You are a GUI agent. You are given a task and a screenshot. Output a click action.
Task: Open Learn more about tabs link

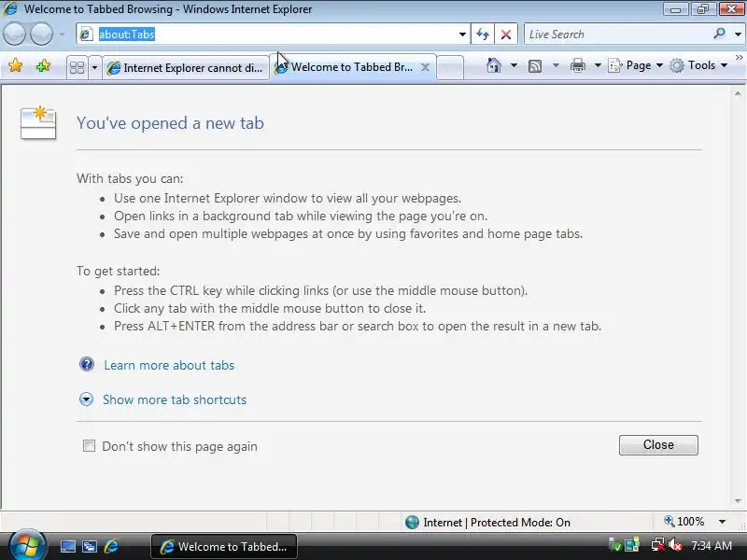169,365
